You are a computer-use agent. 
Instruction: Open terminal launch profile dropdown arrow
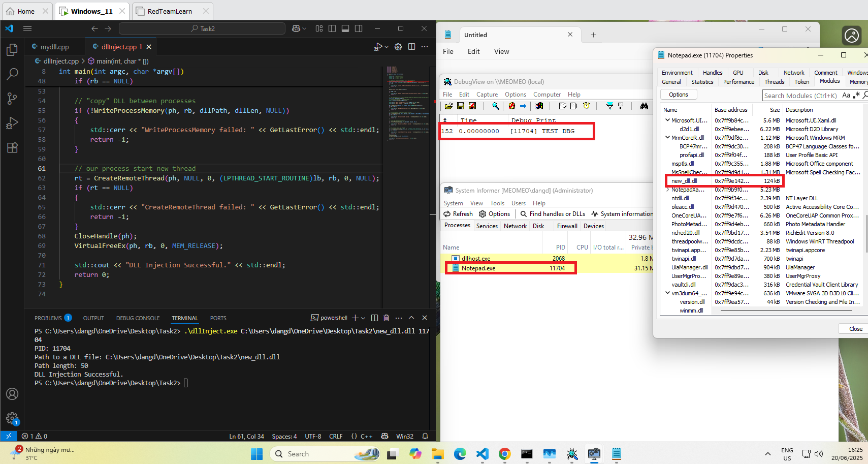pyautogui.click(x=363, y=318)
